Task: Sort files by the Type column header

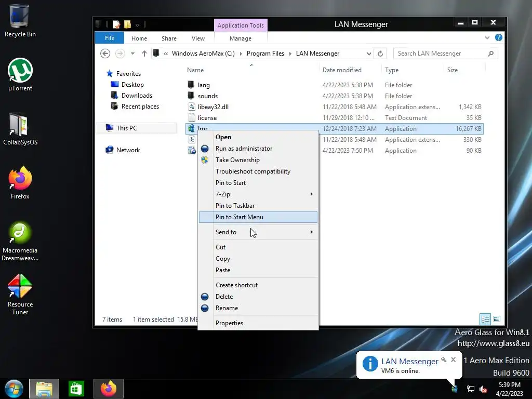Action: point(392,70)
